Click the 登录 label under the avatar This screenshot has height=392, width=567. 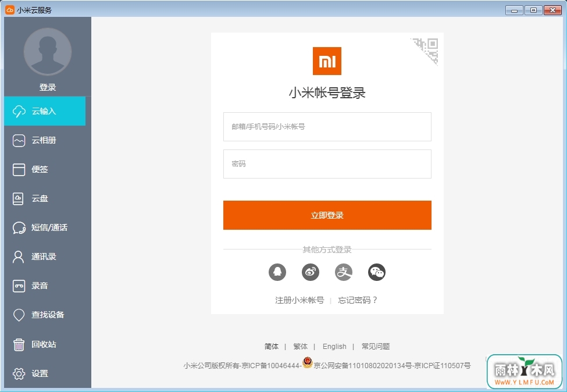coord(48,87)
